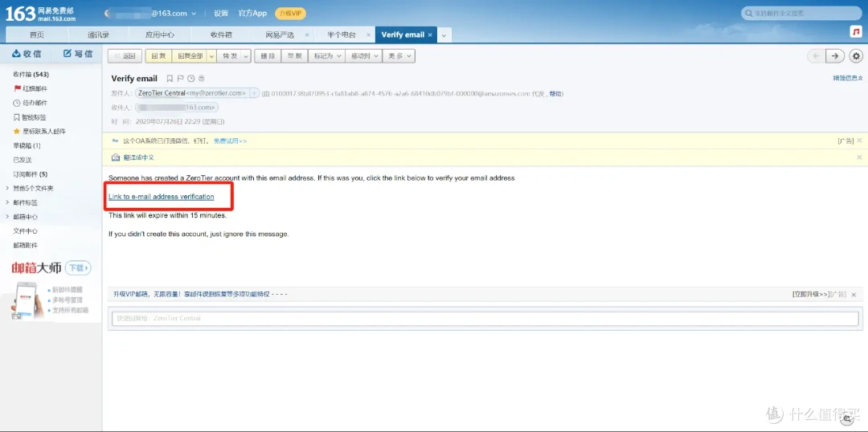The image size is (868, 432).
Task: Click the 立即升级 upgrade now link
Action: coord(811,295)
